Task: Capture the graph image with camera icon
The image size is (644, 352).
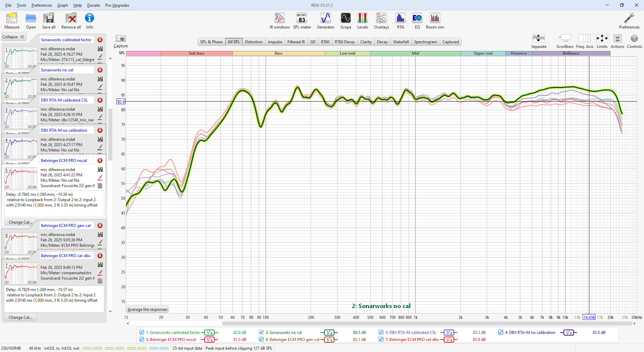Action: 121,41
